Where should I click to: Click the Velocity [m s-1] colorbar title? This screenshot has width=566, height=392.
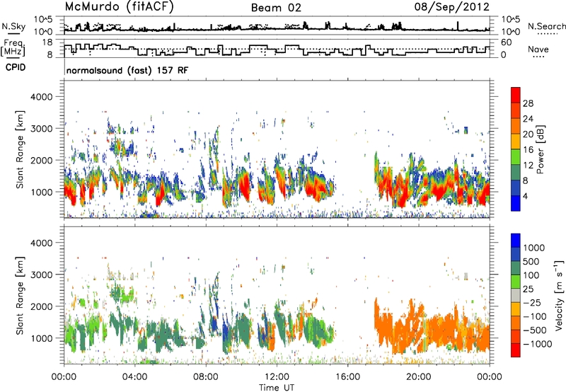(x=559, y=295)
